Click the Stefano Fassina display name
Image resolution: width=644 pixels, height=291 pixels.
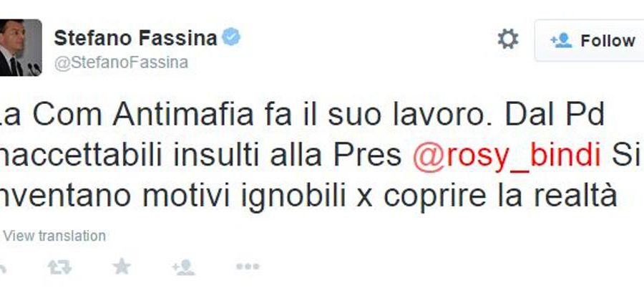coord(135,38)
